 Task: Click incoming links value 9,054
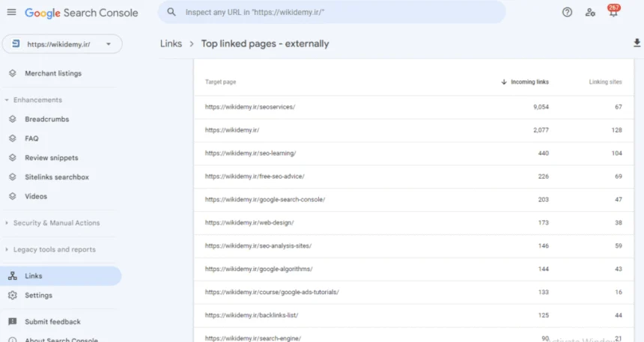(x=541, y=107)
